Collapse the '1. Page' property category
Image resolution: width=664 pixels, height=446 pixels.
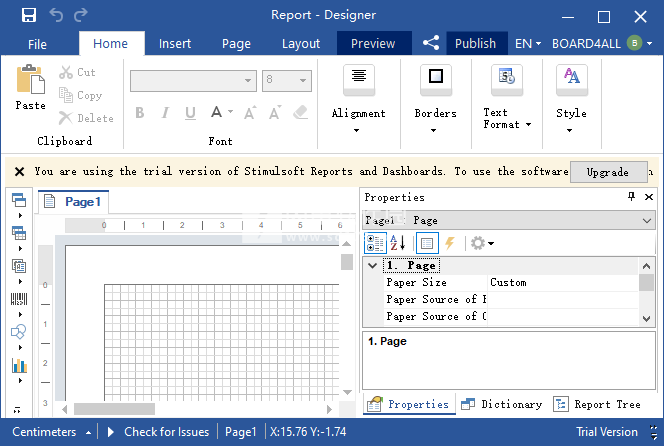click(x=373, y=266)
